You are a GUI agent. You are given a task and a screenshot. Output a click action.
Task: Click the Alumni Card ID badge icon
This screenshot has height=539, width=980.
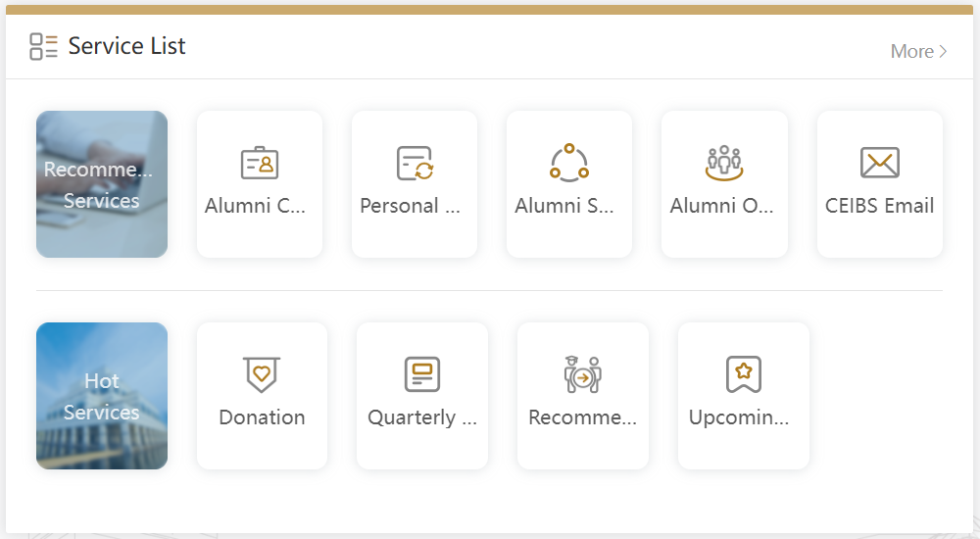[260, 163]
